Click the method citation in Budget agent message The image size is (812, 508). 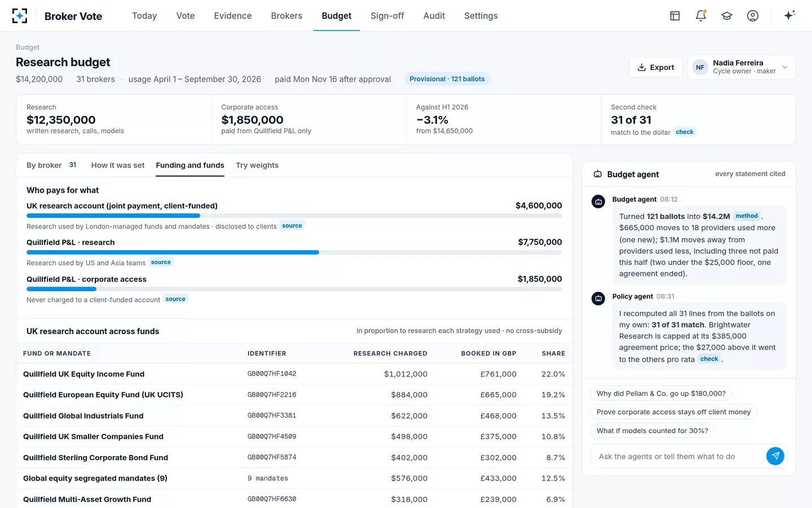coord(747,216)
